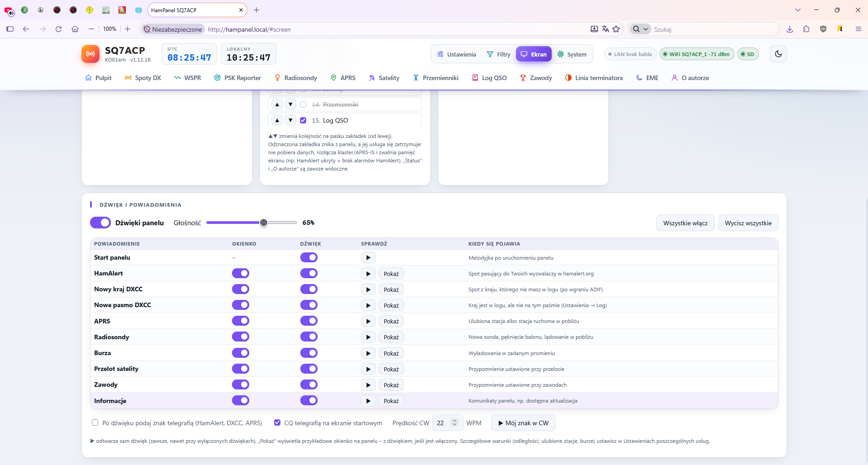Image resolution: width=868 pixels, height=465 pixels.
Task: Open a new browser tab
Action: [x=256, y=10]
